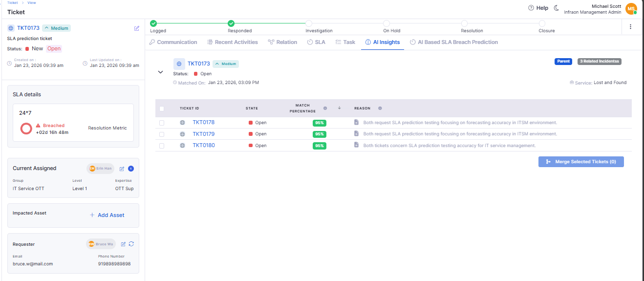
Task: Click the edit ticket pencil icon
Action: click(x=137, y=28)
